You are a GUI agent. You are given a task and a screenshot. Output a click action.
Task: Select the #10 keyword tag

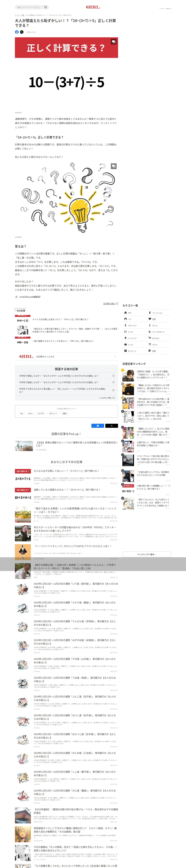pyautogui.click(x=22, y=413)
